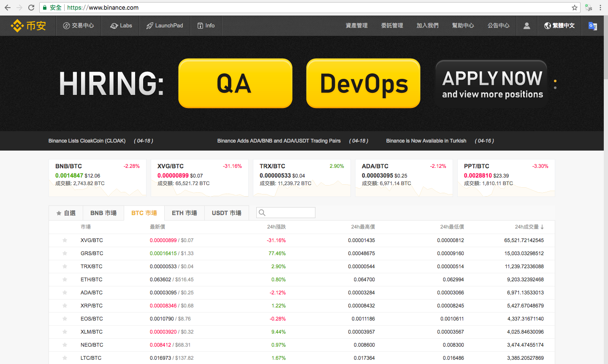The image size is (608, 364).
Task: Open the Chrome three-dot menu
Action: point(600,8)
